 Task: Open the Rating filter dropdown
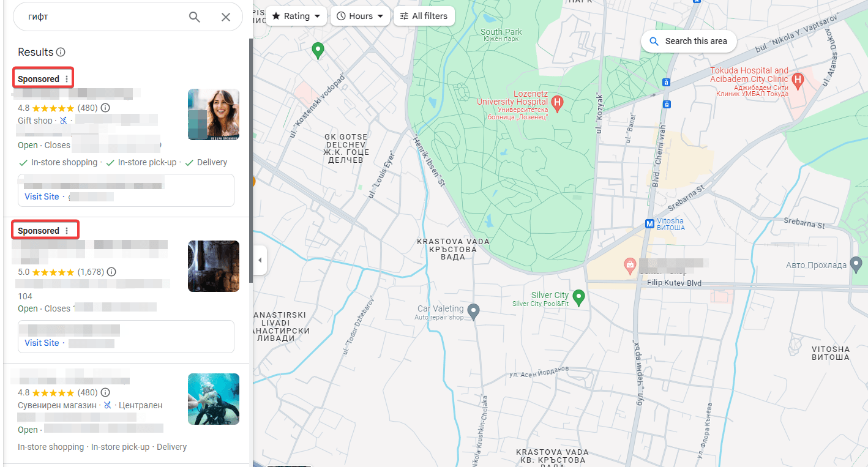click(x=296, y=16)
